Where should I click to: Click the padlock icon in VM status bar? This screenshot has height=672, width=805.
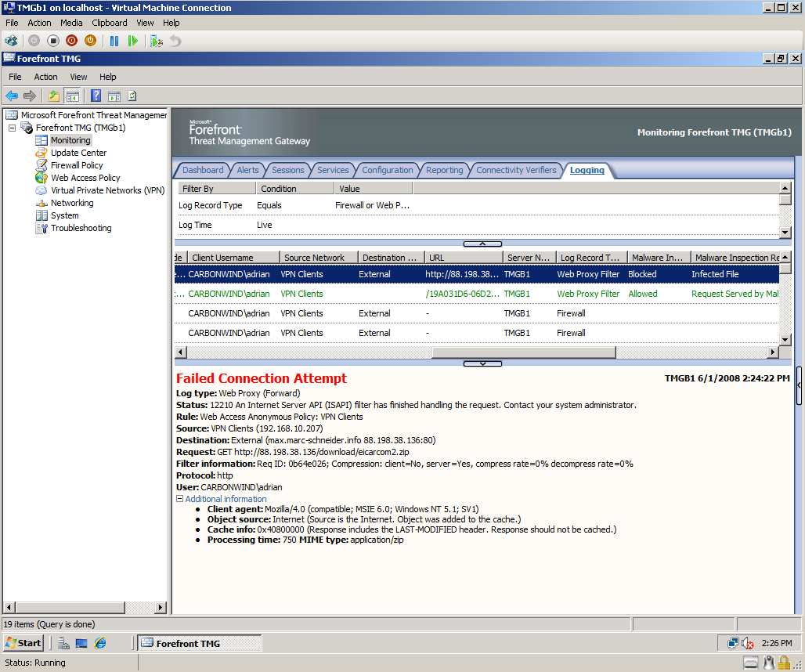tap(784, 663)
